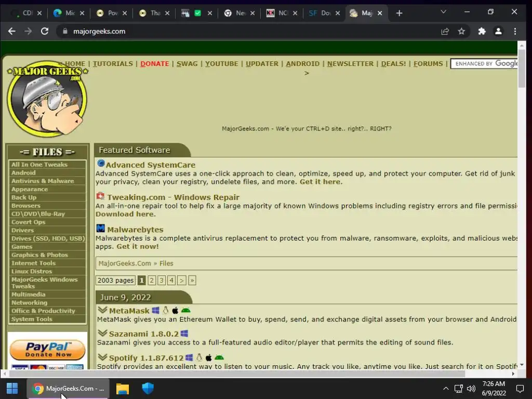Click the Apple icon beside MetaMask
The height and width of the screenshot is (399, 532).
tap(175, 310)
